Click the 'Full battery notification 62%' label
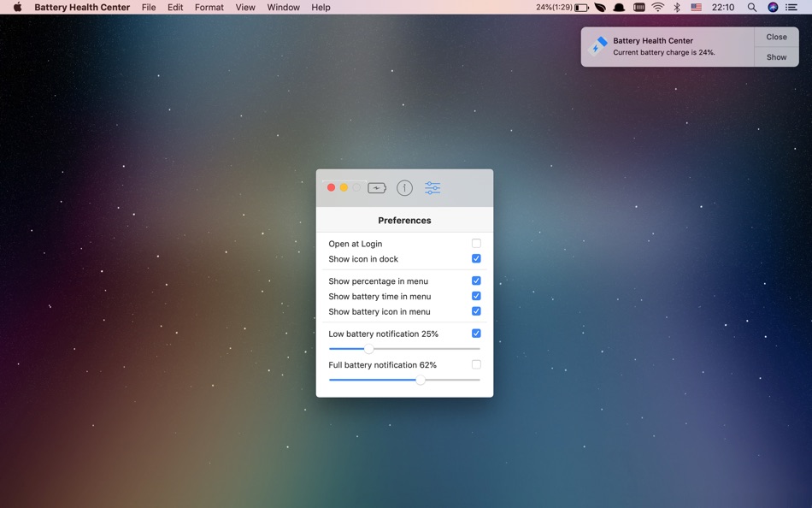The height and width of the screenshot is (508, 812). coord(382,365)
